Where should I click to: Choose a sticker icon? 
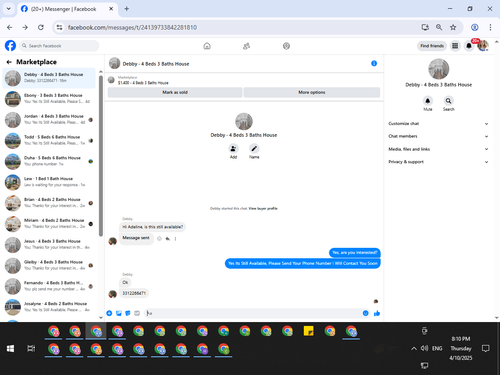[x=128, y=313]
